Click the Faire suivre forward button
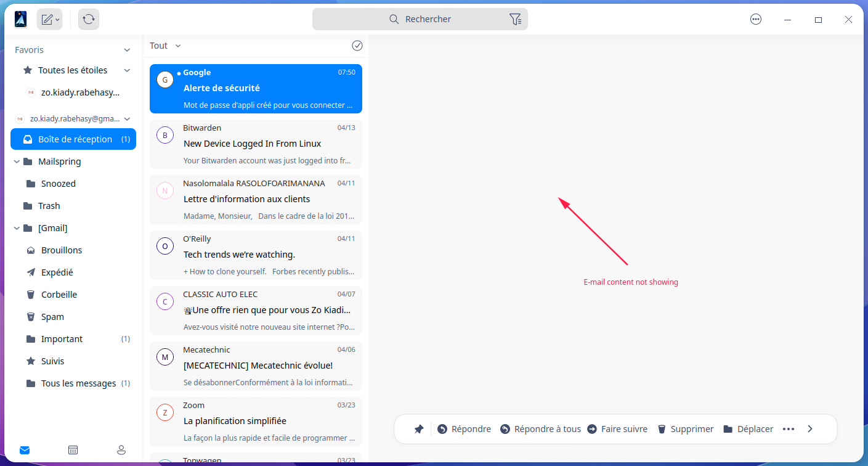Screen dimensions: 868x466 click(x=617, y=429)
